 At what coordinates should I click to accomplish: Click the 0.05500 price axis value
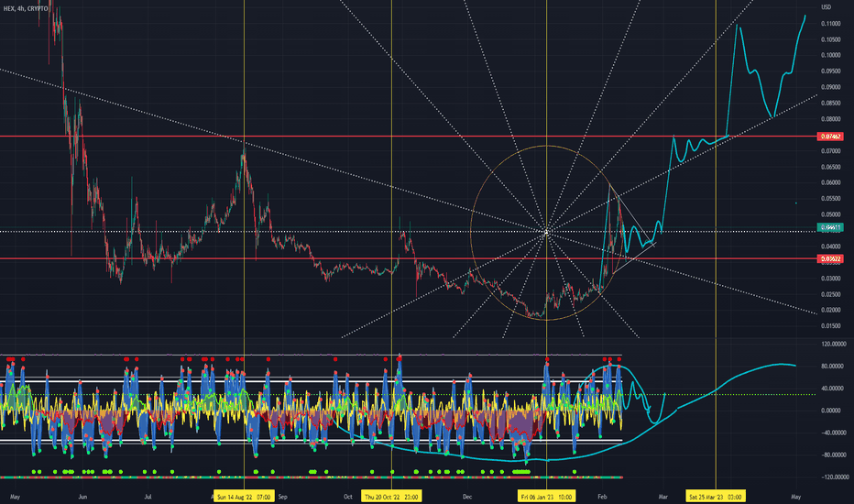[x=830, y=199]
